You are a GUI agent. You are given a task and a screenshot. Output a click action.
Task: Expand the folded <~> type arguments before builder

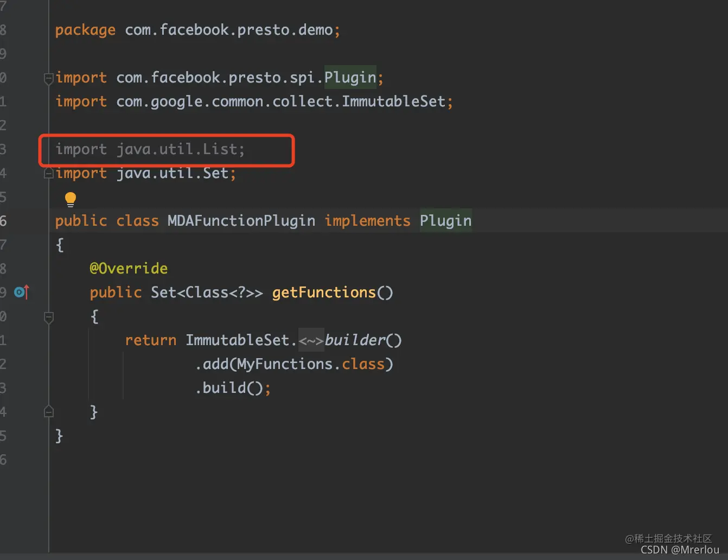311,341
